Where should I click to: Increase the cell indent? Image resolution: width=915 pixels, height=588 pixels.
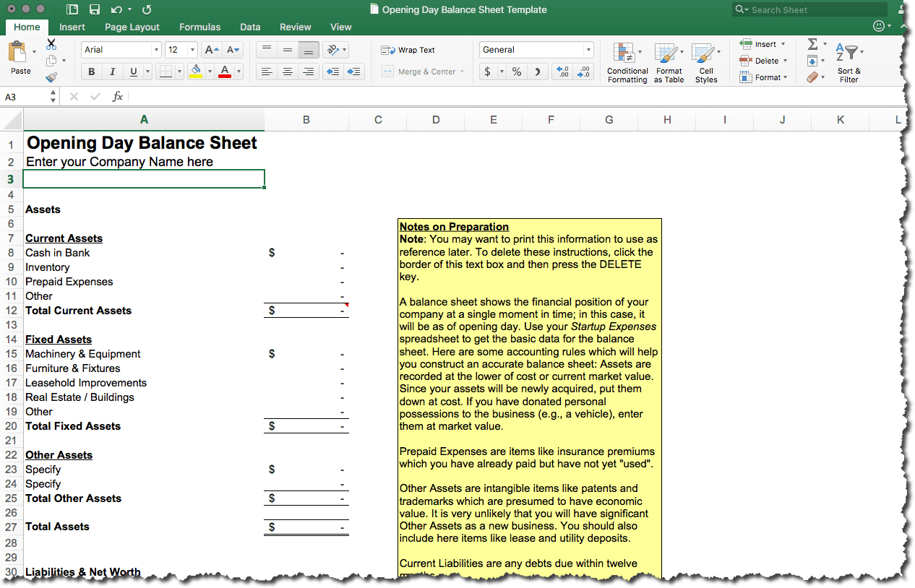353,72
